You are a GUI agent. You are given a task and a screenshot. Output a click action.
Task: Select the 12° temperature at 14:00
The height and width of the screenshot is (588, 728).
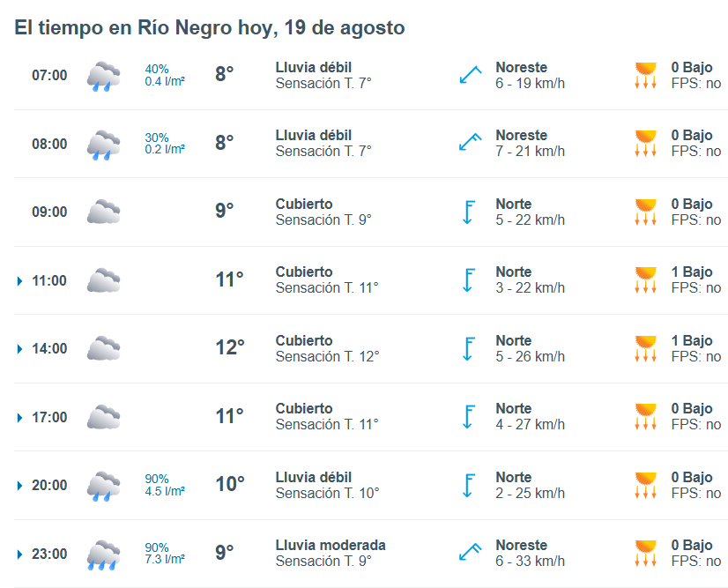(230, 347)
